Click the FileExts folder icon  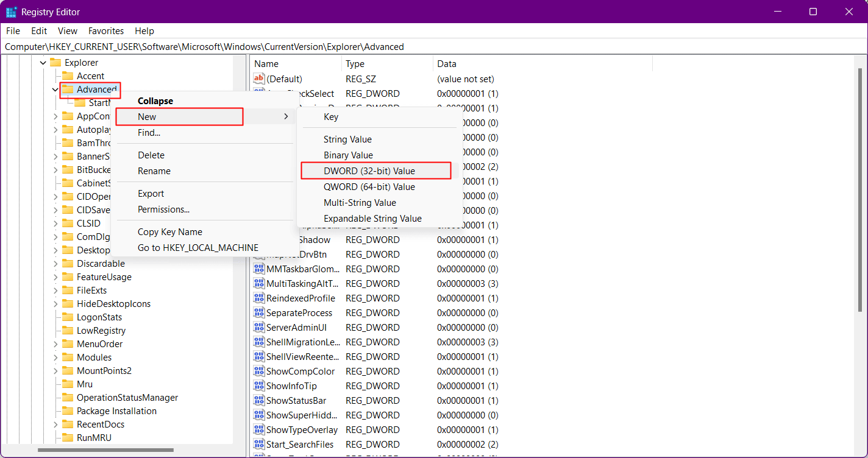68,290
